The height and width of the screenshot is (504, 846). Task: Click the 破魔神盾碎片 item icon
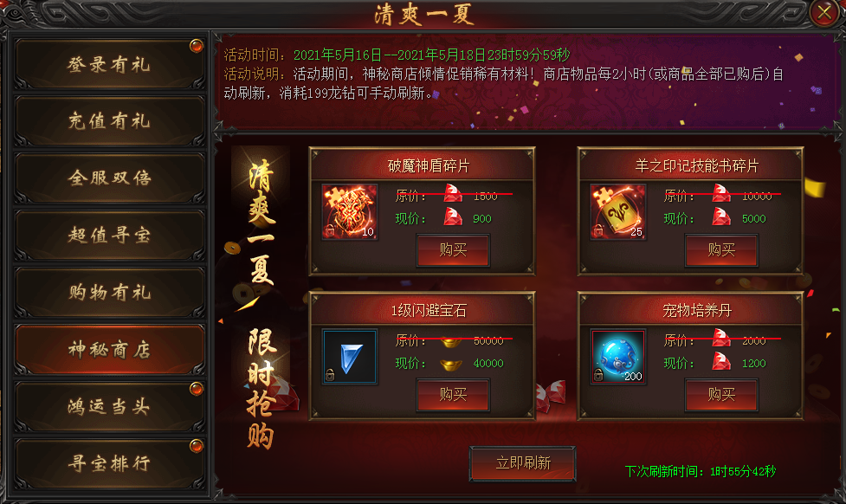350,211
